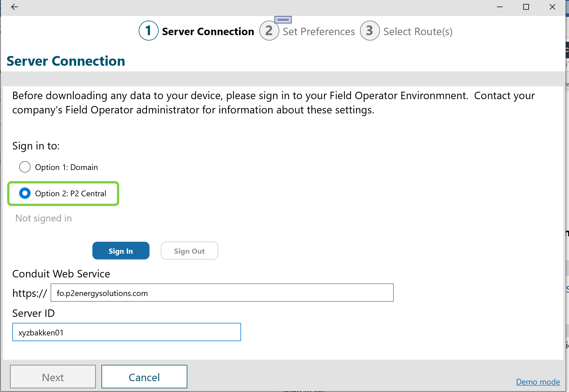Click the step 2 numbered circle
This screenshot has height=392, width=569.
(269, 31)
